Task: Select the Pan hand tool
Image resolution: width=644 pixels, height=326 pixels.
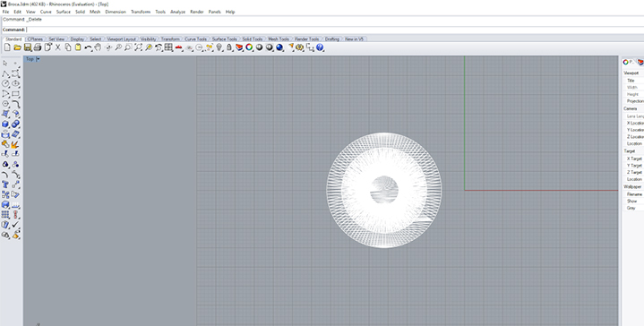Action: tap(98, 47)
